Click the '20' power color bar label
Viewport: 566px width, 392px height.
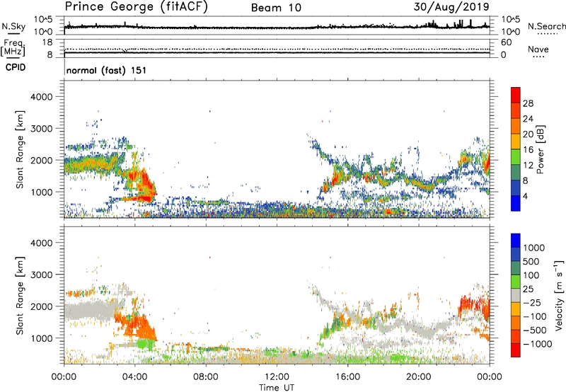528,134
